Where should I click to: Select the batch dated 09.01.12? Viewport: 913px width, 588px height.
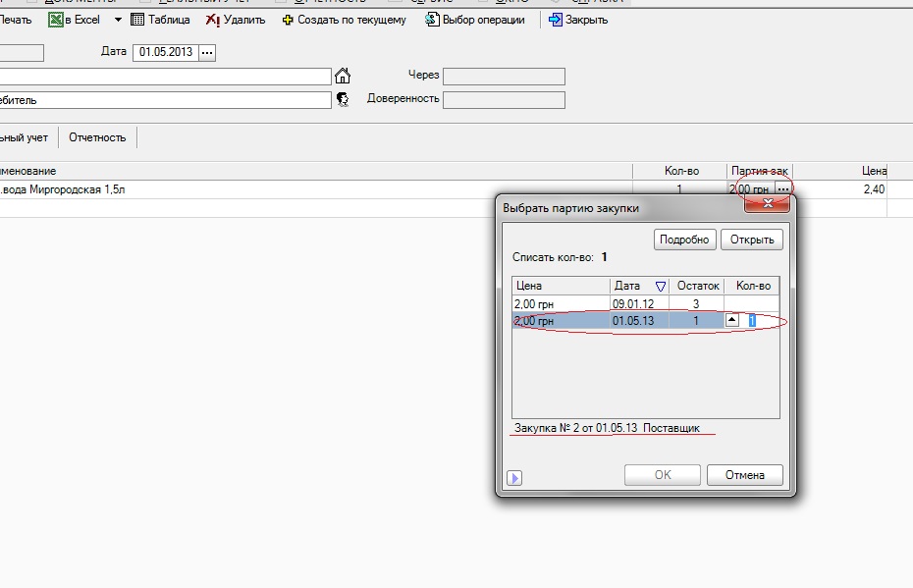point(646,304)
